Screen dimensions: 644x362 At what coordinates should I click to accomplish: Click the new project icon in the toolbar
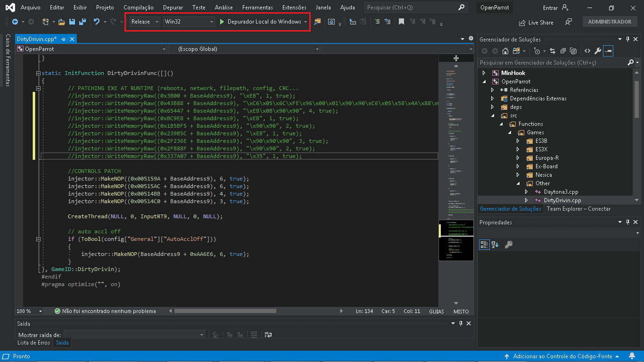[x=45, y=22]
